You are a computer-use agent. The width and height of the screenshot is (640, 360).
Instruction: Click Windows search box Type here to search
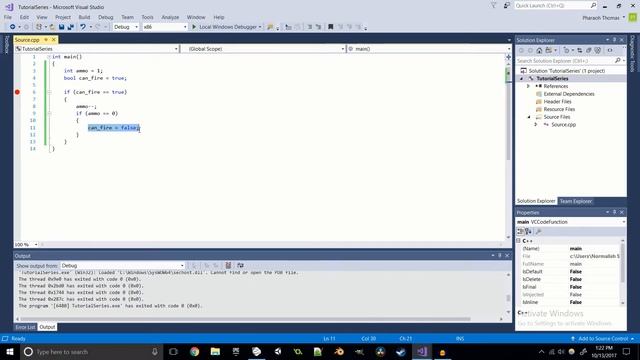point(91,351)
